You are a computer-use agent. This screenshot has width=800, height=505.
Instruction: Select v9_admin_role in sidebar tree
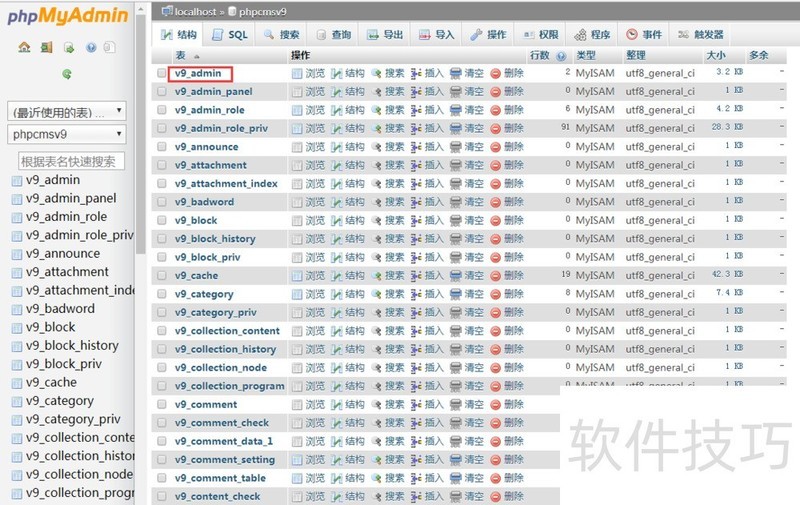(66, 217)
